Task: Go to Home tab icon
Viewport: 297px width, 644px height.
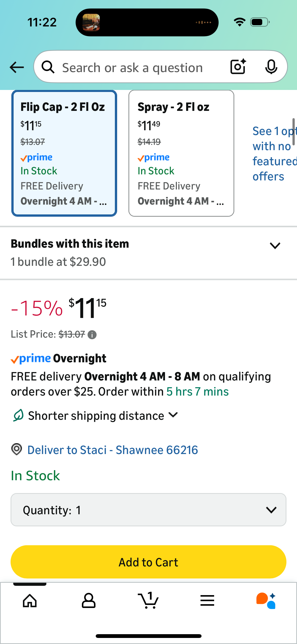Action: (30, 601)
